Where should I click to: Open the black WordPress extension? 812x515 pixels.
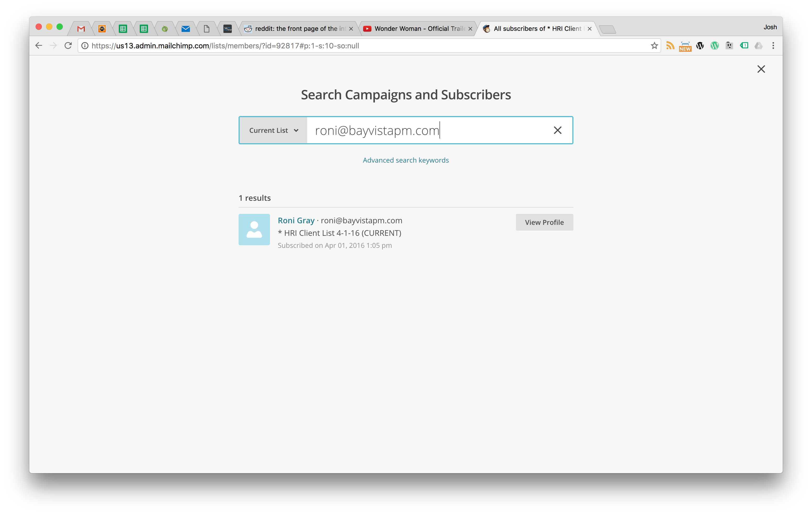tap(700, 45)
